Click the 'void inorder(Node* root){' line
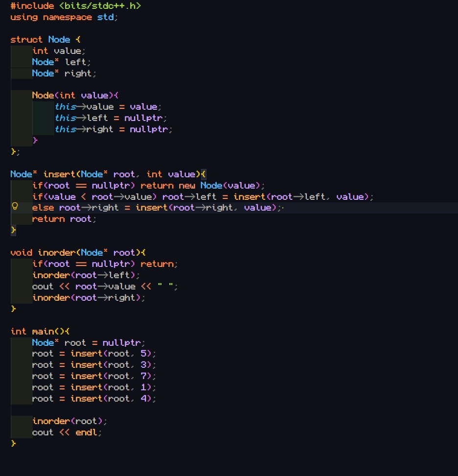 coord(78,253)
